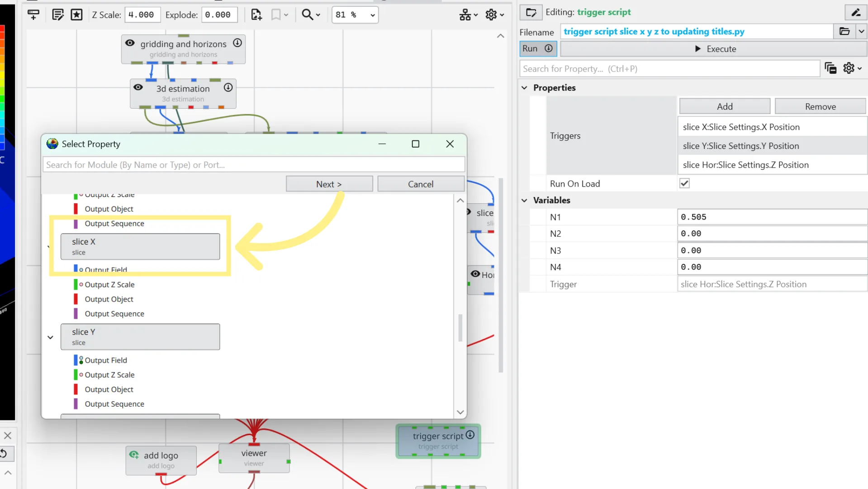Open the Filename history dropdown arrow

click(x=861, y=31)
